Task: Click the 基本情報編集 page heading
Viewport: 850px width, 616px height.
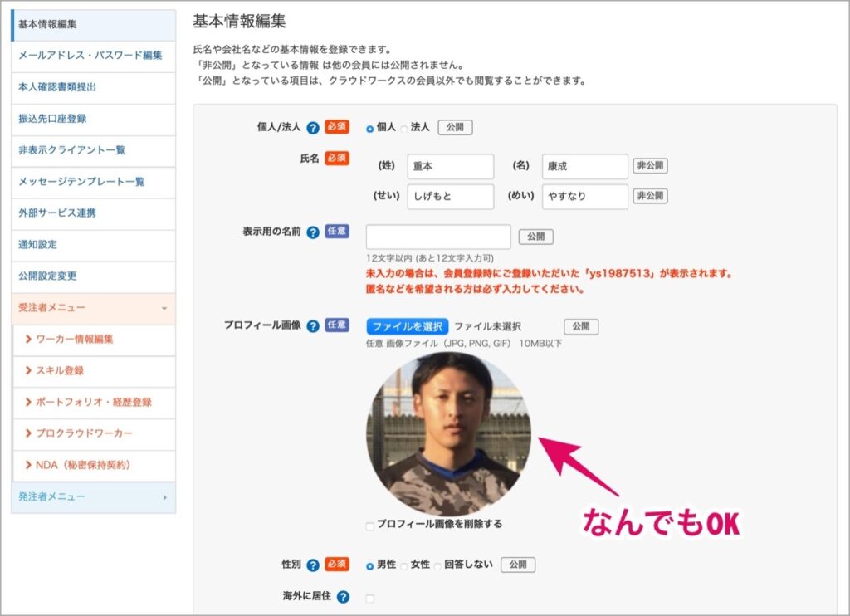Action: [x=239, y=22]
